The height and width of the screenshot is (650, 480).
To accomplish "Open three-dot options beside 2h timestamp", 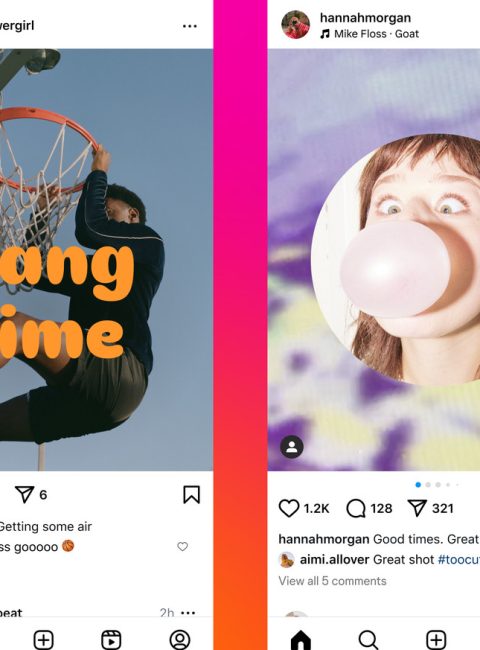I will click(x=188, y=613).
